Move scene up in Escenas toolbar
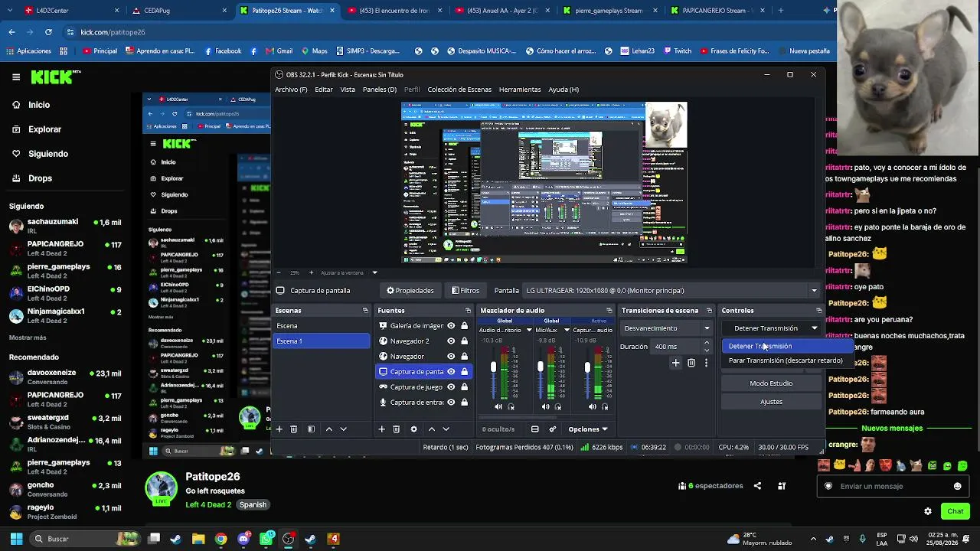Viewport: 980px width, 551px height. pyautogui.click(x=329, y=429)
